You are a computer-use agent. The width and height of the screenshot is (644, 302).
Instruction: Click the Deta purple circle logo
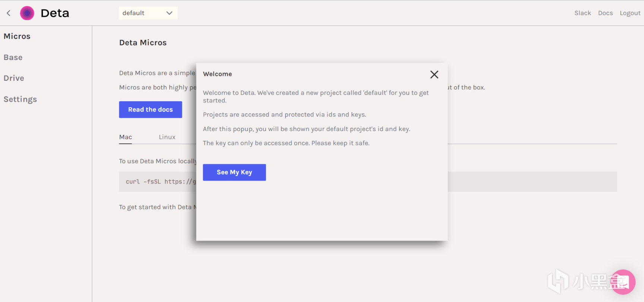point(27,13)
